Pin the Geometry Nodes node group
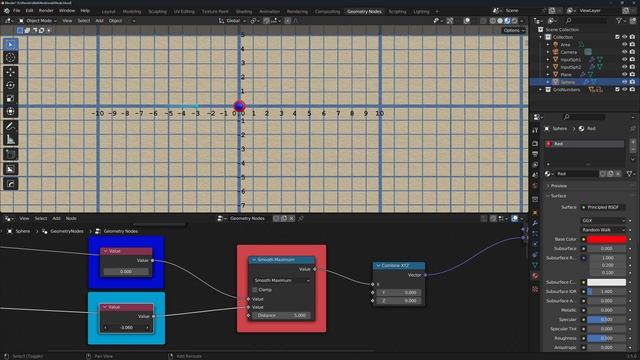Screen dimensions: 640x360 click(x=301, y=219)
